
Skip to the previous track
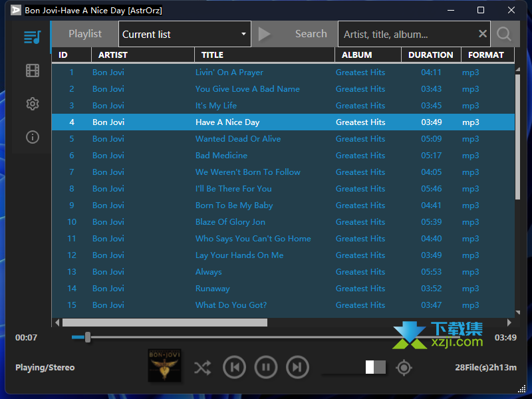tap(235, 367)
